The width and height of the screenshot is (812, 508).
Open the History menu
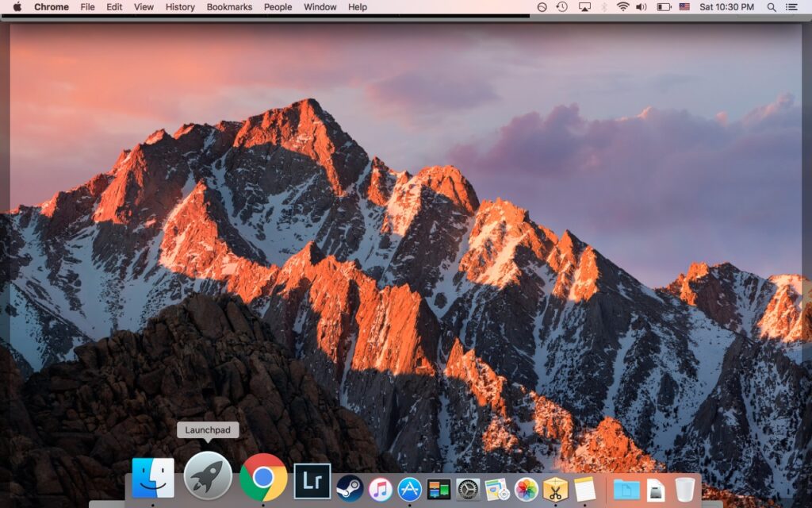pyautogui.click(x=180, y=7)
